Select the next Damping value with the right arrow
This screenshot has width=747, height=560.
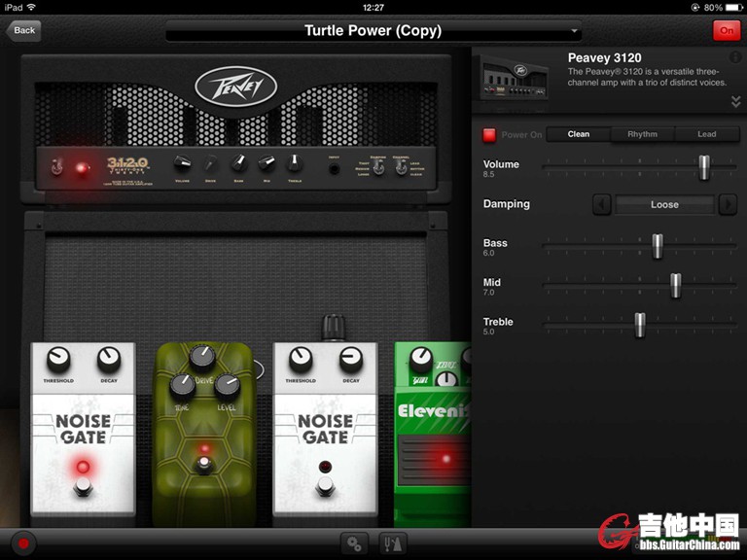(728, 205)
